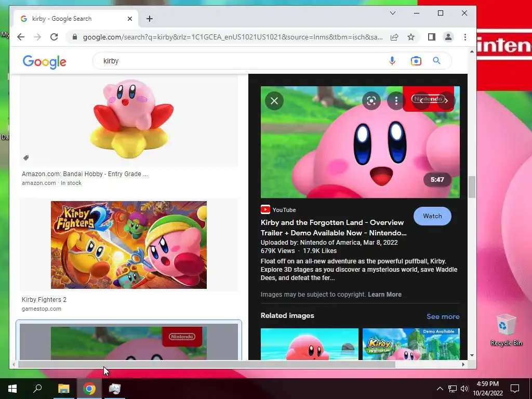Show the previous image in preview

(x=421, y=101)
